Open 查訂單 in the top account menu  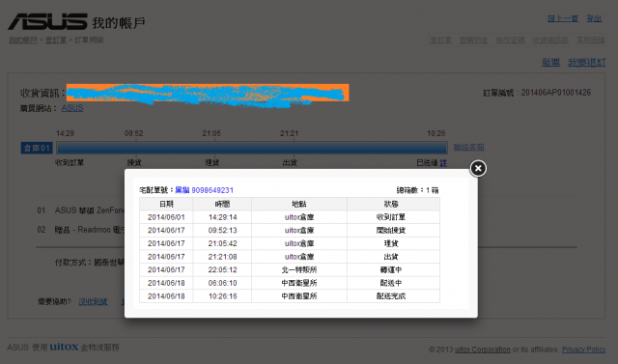[x=440, y=41]
